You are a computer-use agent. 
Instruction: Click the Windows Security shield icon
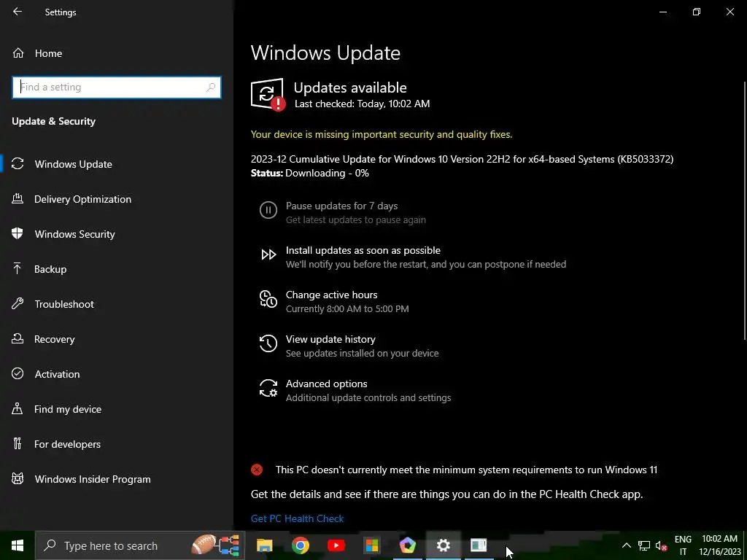coord(18,233)
